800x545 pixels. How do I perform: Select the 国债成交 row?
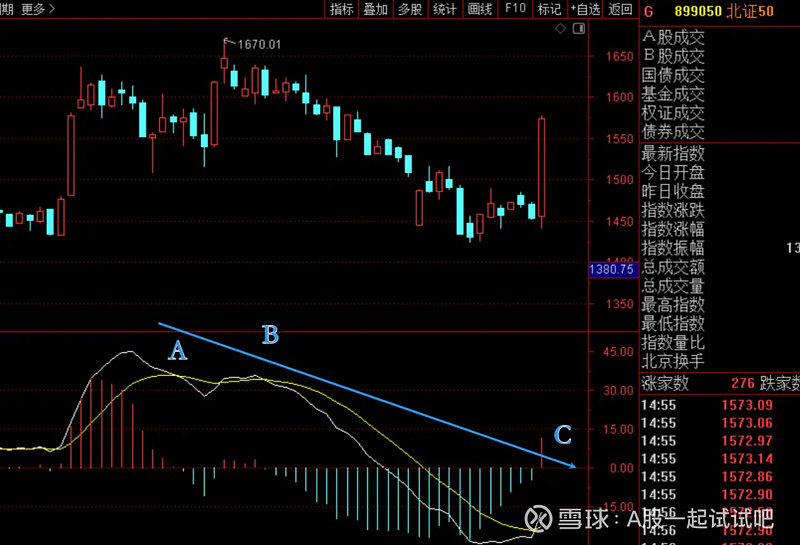click(x=673, y=75)
